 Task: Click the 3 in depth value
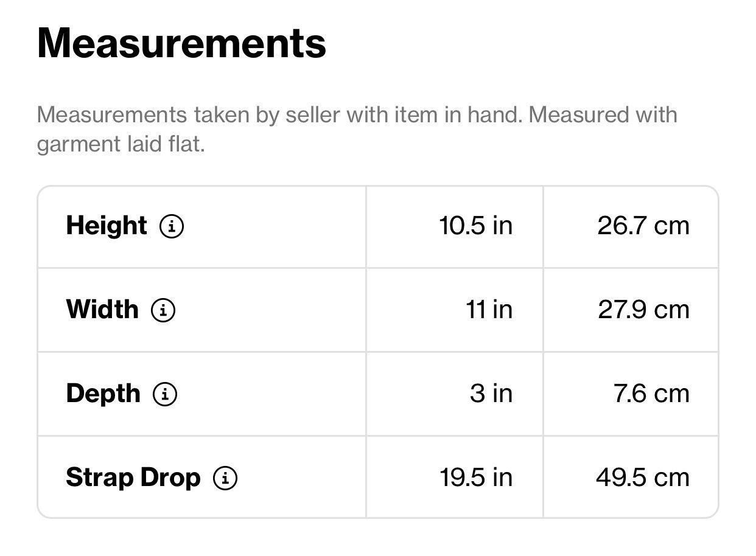[x=491, y=394]
